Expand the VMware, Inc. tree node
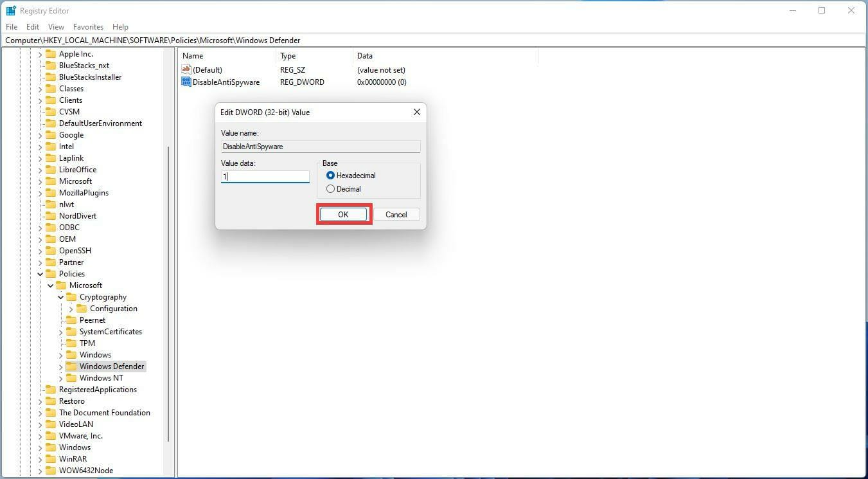The width and height of the screenshot is (868, 479). pos(40,436)
